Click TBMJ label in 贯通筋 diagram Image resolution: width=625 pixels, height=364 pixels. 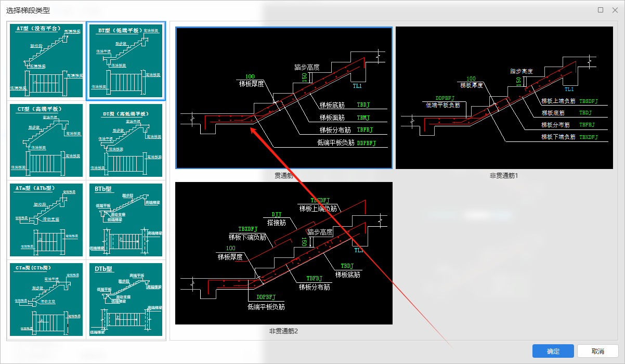[x=363, y=118]
